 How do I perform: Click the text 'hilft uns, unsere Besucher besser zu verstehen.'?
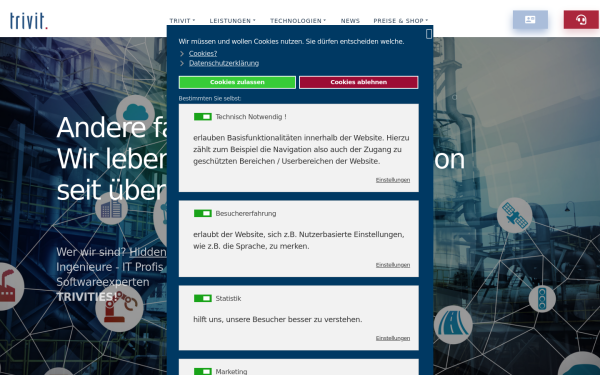coord(277,319)
